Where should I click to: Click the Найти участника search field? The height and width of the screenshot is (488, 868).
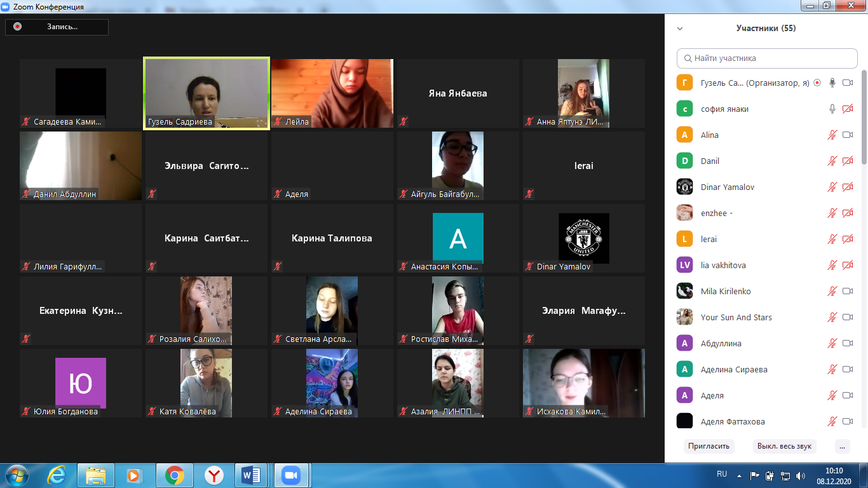click(767, 58)
